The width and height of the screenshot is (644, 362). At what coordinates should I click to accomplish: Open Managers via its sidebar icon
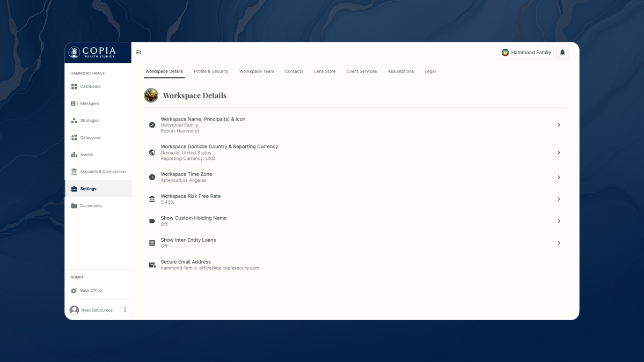pos(74,104)
